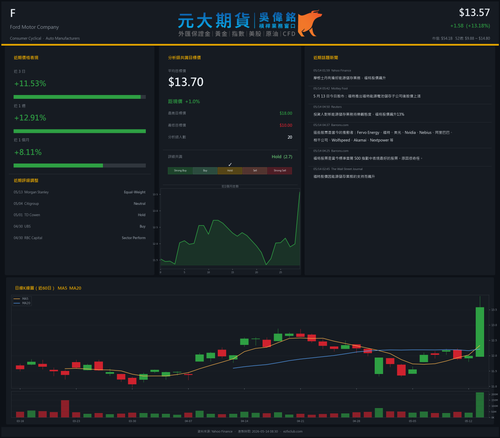500x438 pixels.
Task: Click the 元大期貨 banner title
Action: click(x=214, y=21)
